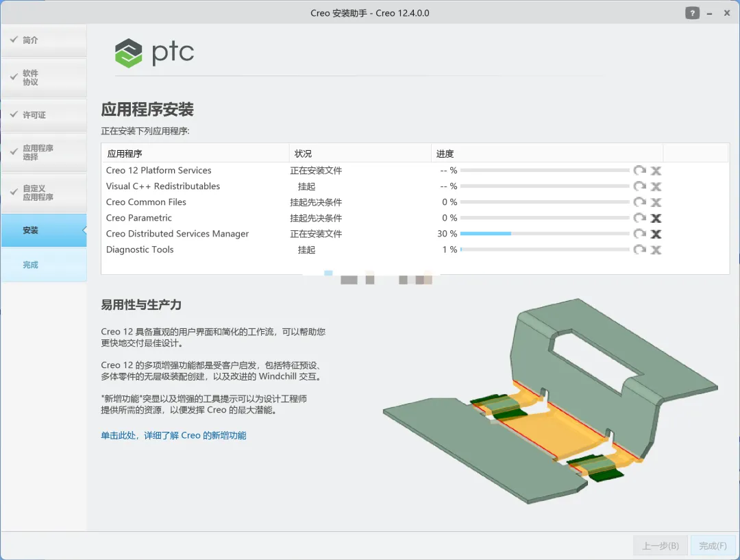Select the Creo Common Files row name
This screenshot has height=560, width=740.
tap(146, 202)
